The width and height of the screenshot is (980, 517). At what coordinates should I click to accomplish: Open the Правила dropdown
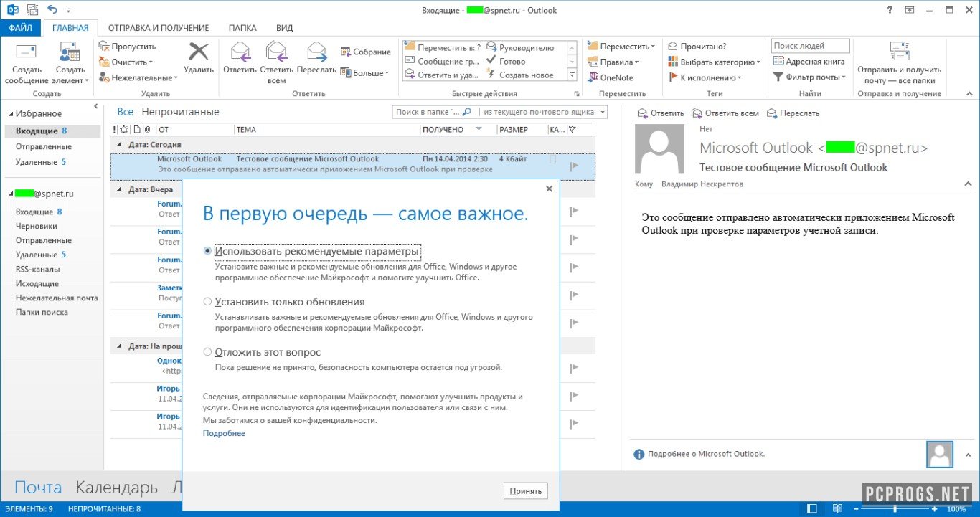613,62
